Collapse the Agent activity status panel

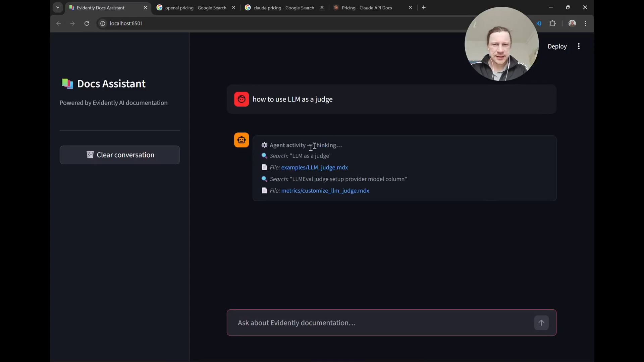pyautogui.click(x=306, y=145)
